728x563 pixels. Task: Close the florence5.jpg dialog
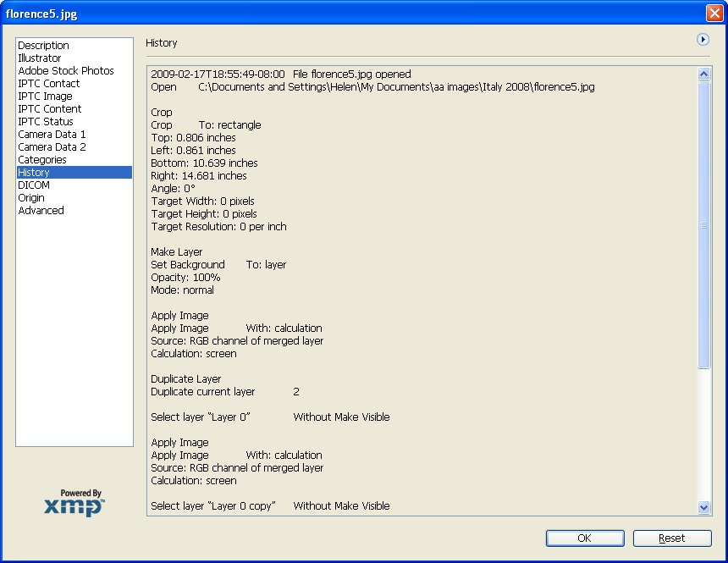click(x=714, y=13)
